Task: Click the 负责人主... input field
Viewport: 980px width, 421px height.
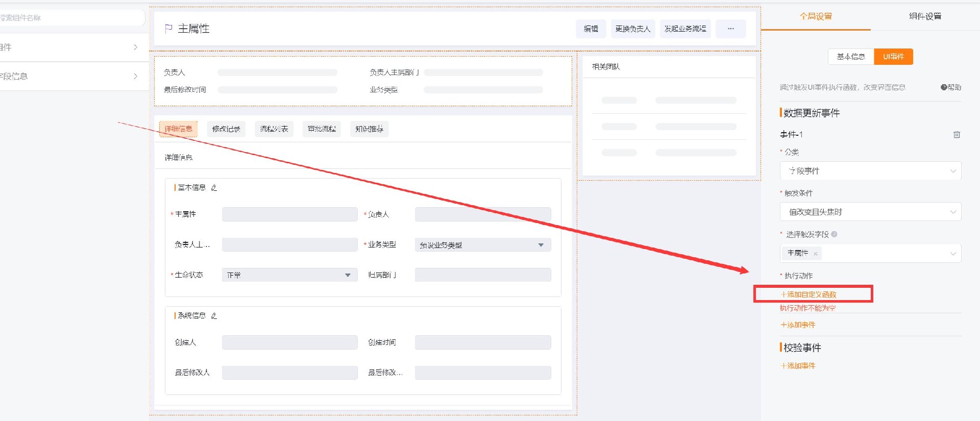Action: (x=289, y=245)
